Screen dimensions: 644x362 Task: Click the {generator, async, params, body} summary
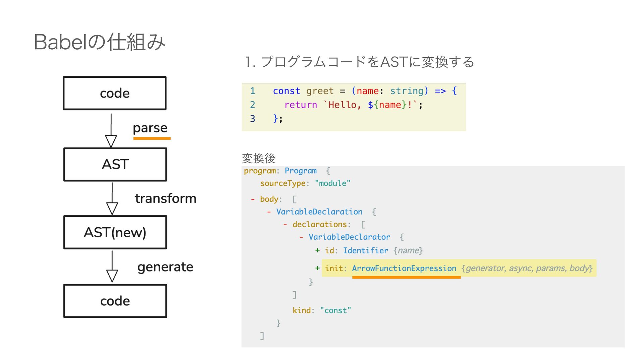coord(527,268)
